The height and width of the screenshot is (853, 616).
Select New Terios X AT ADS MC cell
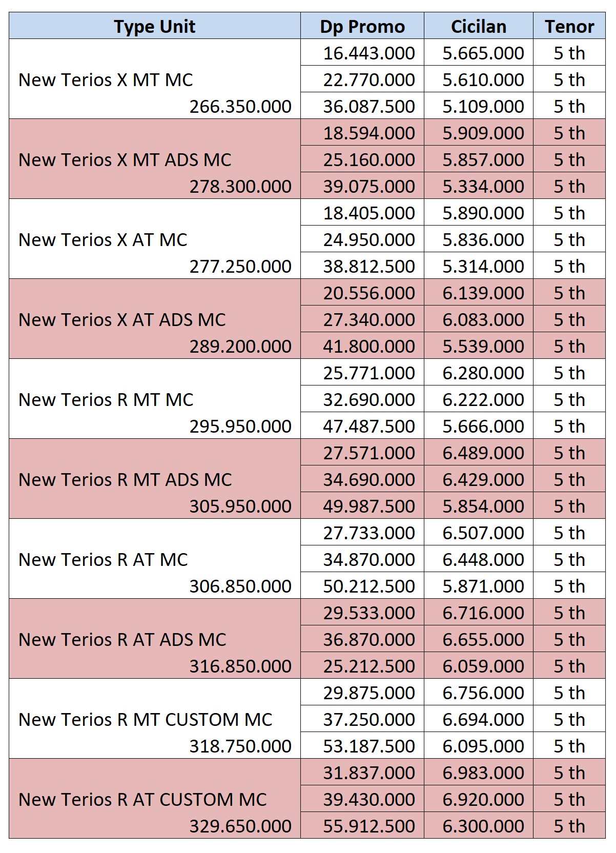tap(122, 319)
